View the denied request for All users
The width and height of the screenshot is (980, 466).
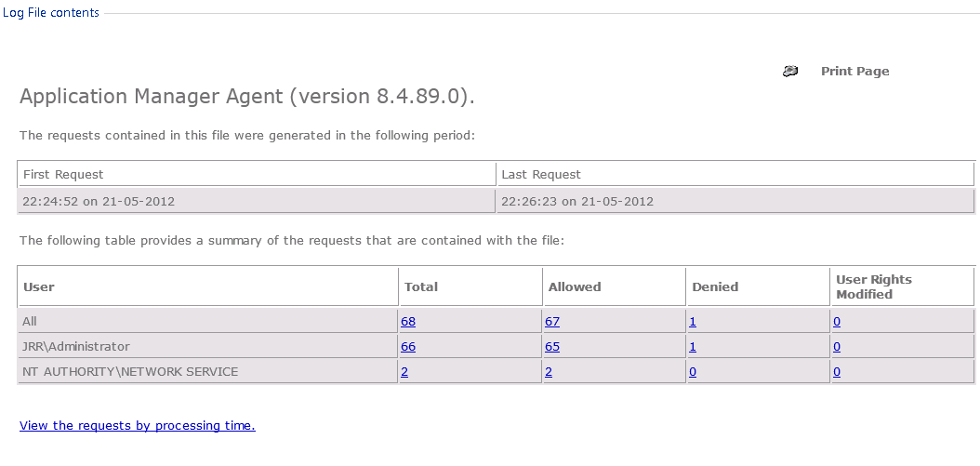coord(693,322)
